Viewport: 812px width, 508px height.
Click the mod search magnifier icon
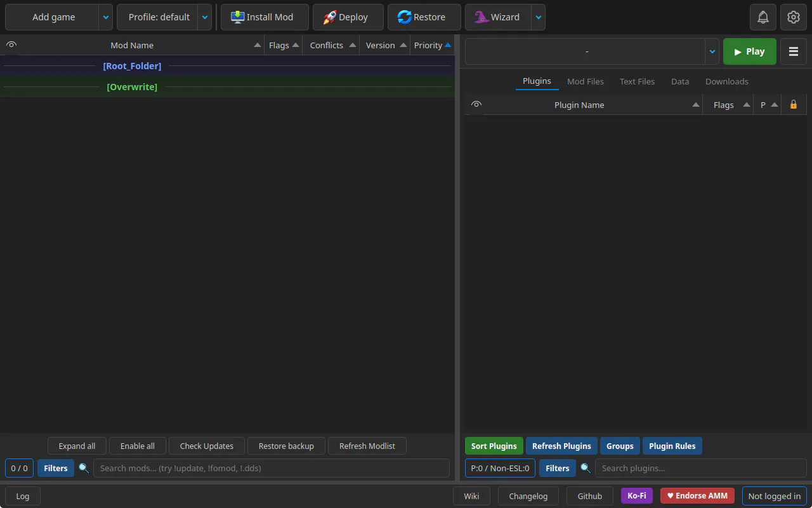(x=84, y=468)
